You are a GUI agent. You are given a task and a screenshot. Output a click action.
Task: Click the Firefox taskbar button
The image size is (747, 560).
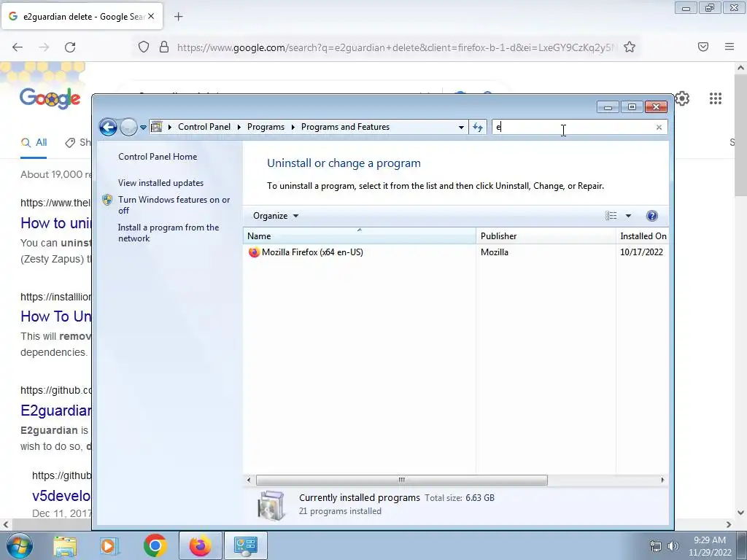coord(201,545)
